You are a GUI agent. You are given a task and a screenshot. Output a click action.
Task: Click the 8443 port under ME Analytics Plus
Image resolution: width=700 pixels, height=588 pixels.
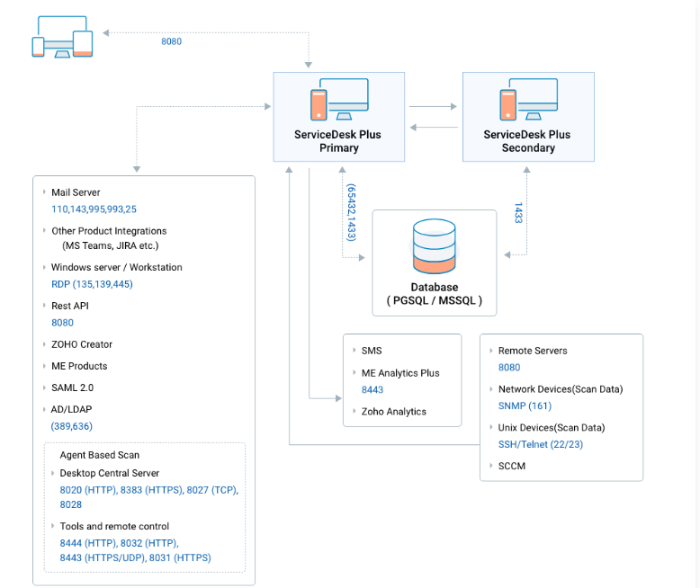coord(372,390)
